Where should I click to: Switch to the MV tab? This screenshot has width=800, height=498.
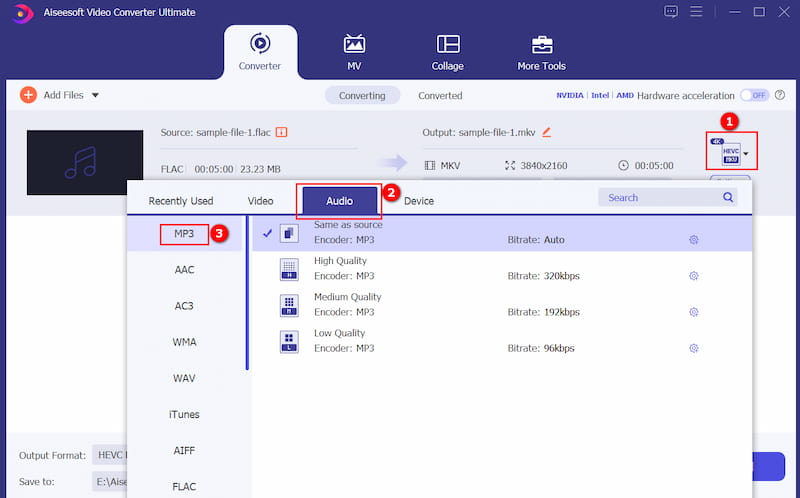354,52
